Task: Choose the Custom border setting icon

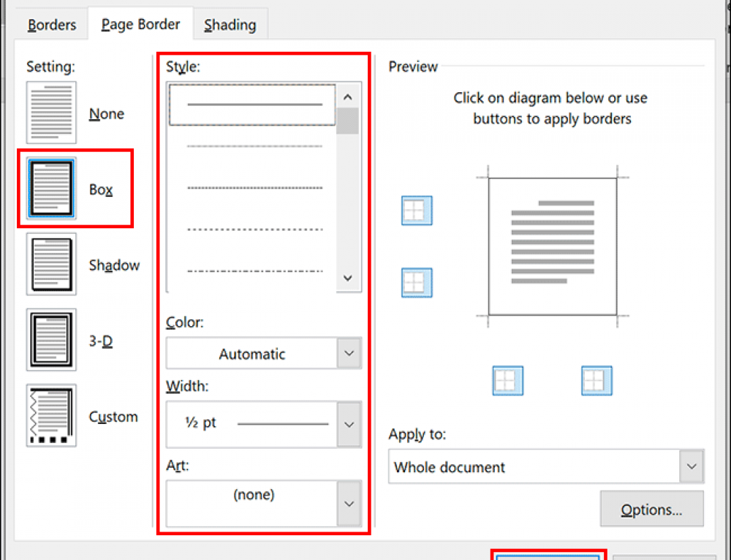Action: click(x=51, y=415)
